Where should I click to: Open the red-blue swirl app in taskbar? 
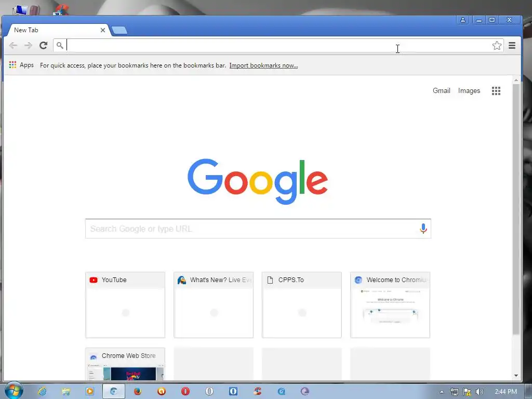257,391
